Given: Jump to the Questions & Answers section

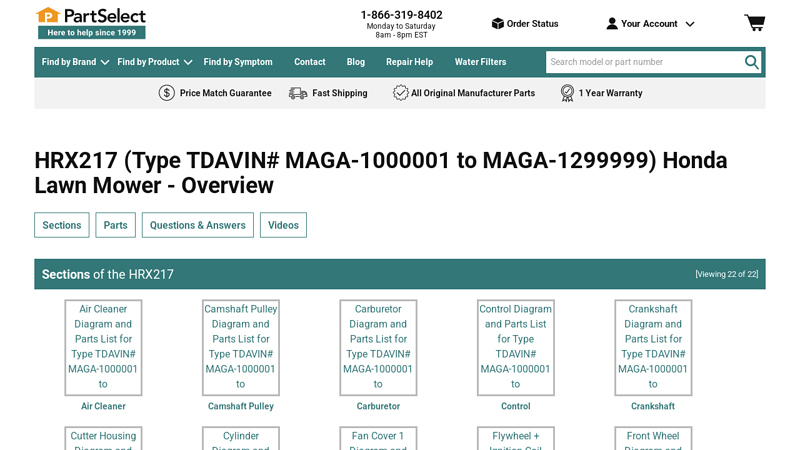Looking at the screenshot, I should point(197,225).
